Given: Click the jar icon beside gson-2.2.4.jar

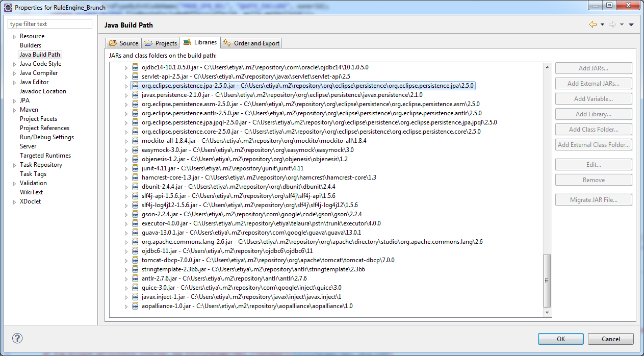Looking at the screenshot, I should [x=135, y=214].
